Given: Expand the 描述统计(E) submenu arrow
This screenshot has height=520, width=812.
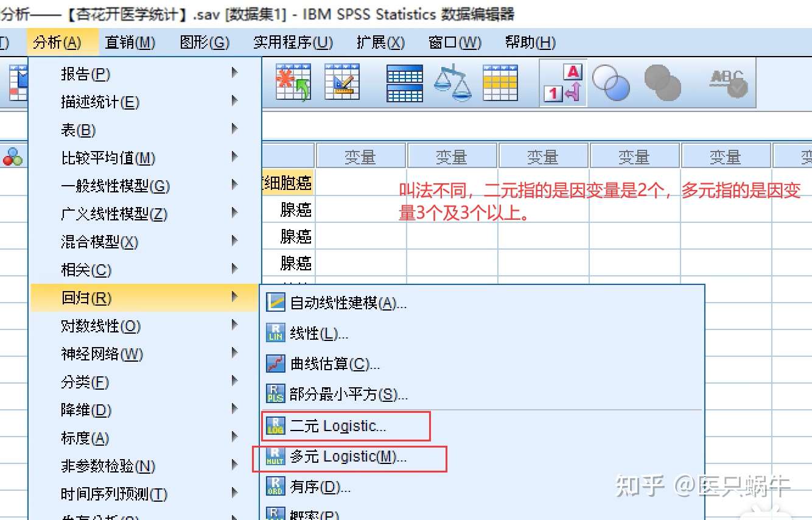Looking at the screenshot, I should point(235,101).
